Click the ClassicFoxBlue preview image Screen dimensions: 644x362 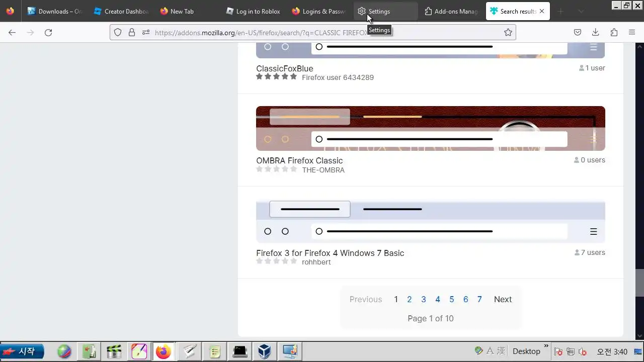coord(430,50)
